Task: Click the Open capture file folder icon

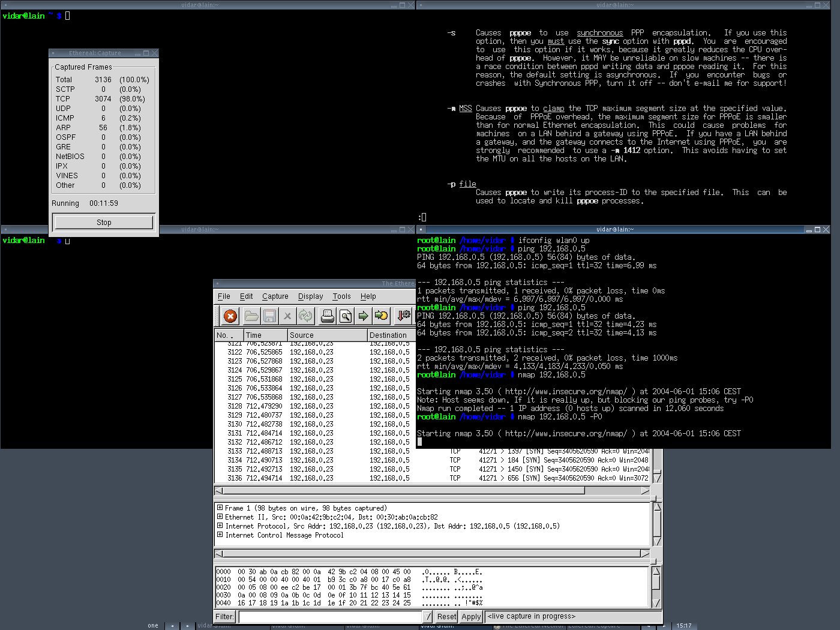Action: pyautogui.click(x=251, y=316)
